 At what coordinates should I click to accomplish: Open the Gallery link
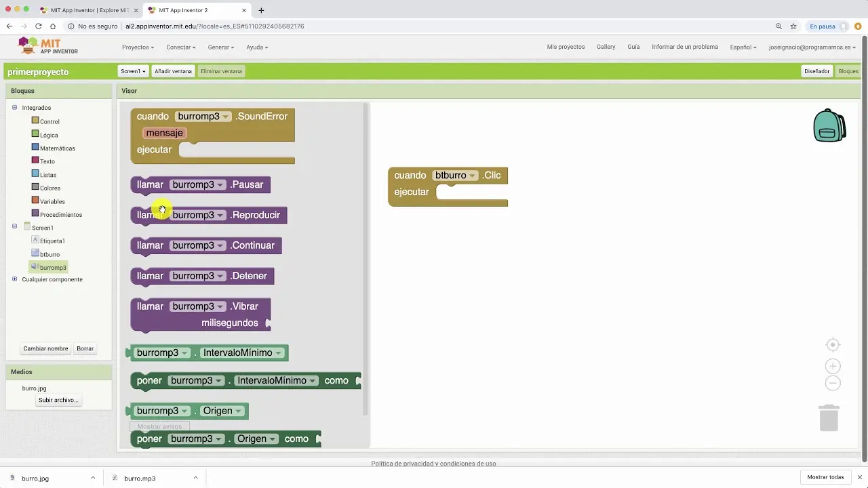click(606, 47)
